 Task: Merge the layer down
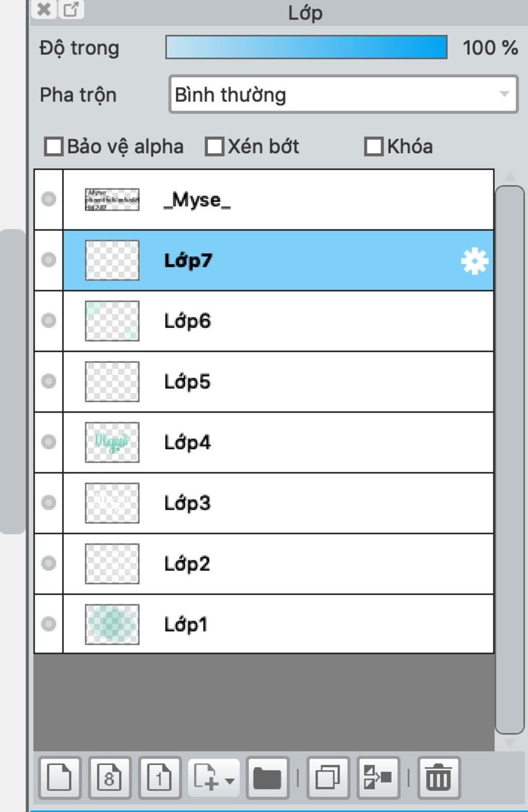(x=378, y=777)
